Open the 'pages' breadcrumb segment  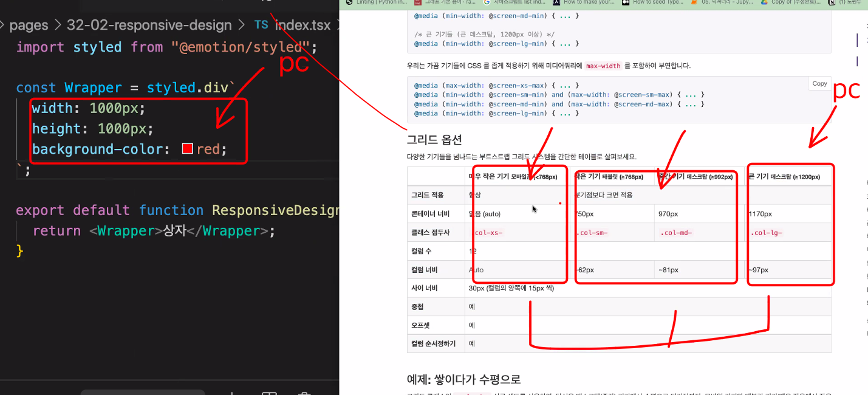(29, 26)
